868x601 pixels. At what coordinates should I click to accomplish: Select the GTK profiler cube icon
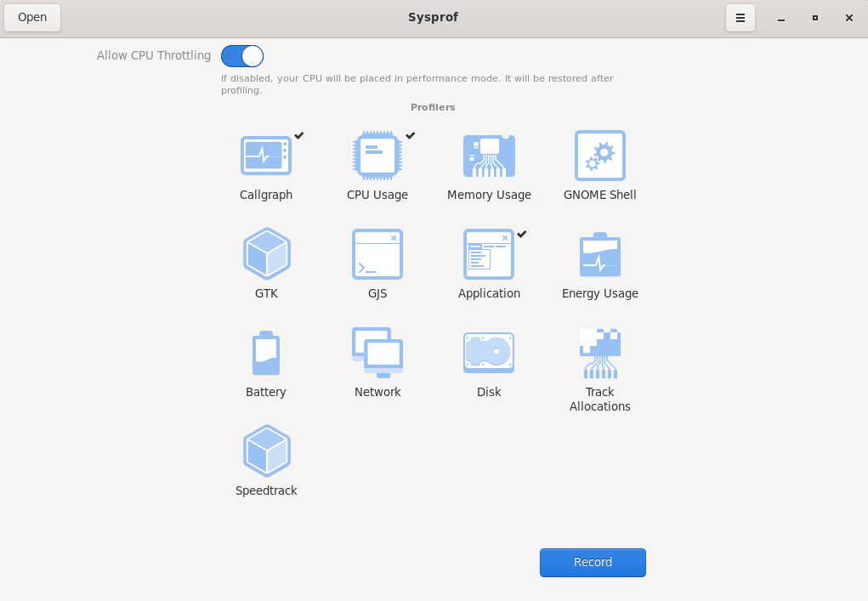click(266, 253)
